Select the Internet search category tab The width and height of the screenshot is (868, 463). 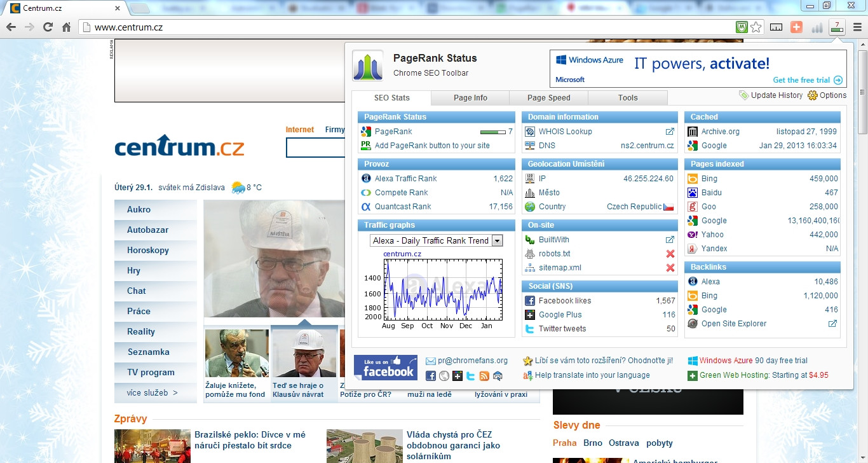pos(300,130)
